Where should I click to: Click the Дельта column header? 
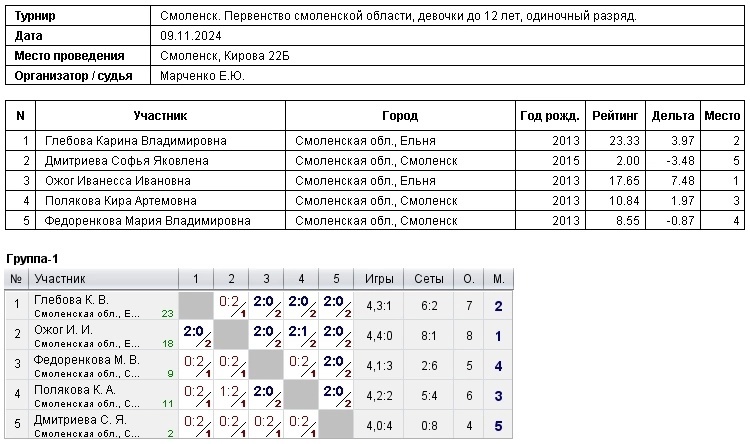tap(672, 116)
